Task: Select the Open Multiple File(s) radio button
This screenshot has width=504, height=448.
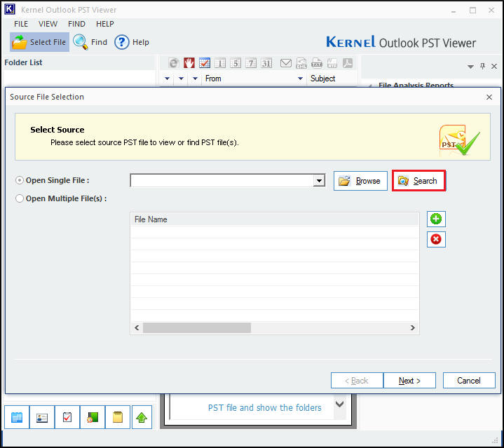Action: click(20, 198)
